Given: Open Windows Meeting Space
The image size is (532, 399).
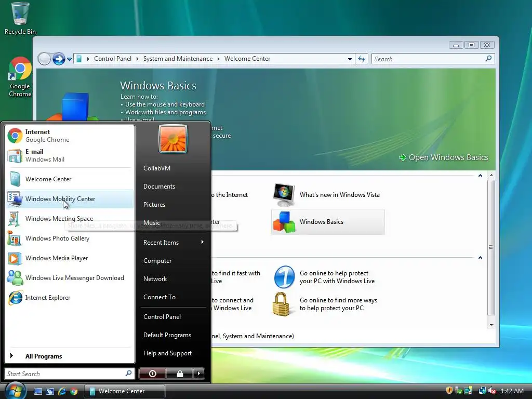Looking at the screenshot, I should [x=70, y=219].
